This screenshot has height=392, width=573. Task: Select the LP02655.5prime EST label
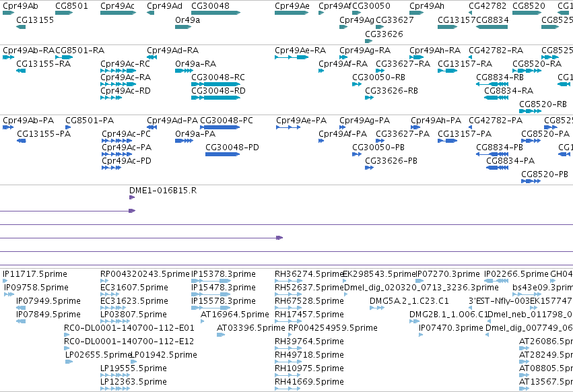[98, 355]
